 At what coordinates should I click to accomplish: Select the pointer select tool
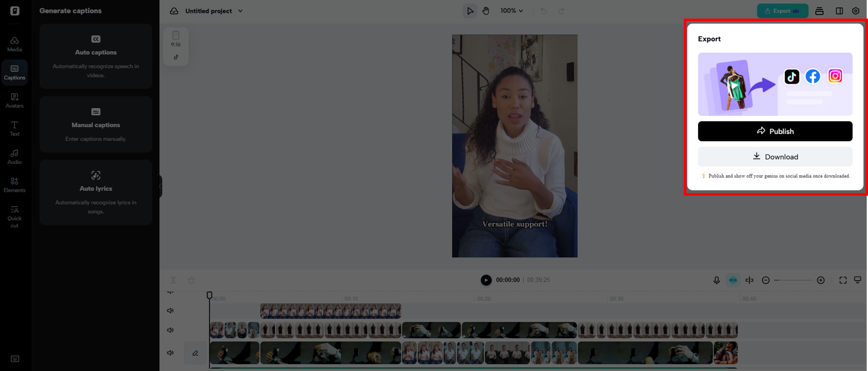(470, 11)
